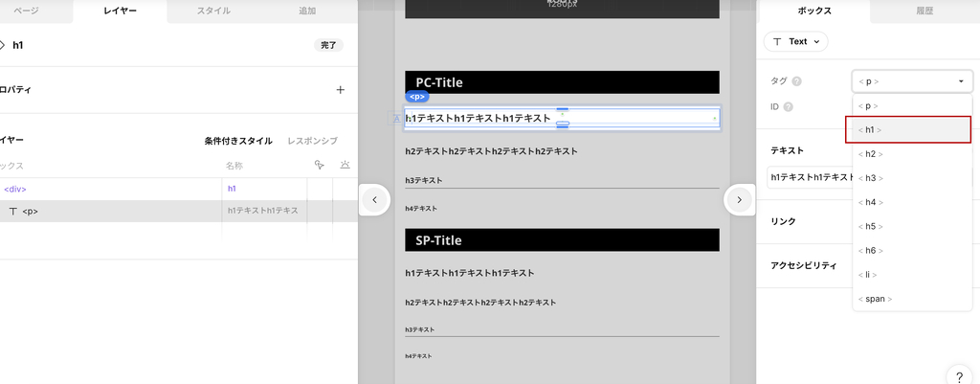Open the Text box type dropdown
The image size is (980, 384).
point(795,42)
